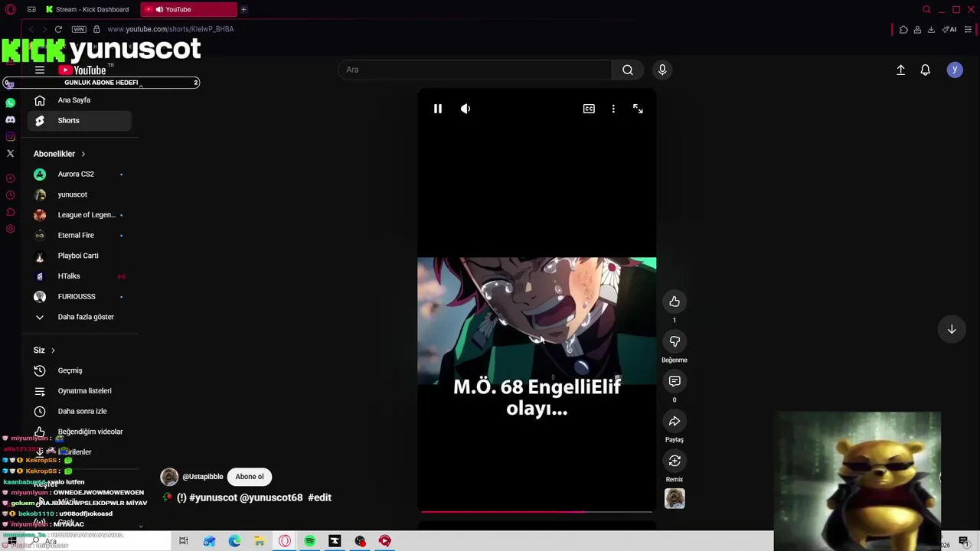This screenshot has height=551, width=980.
Task: Focus the YouTube Ara search box
Action: pyautogui.click(x=475, y=70)
